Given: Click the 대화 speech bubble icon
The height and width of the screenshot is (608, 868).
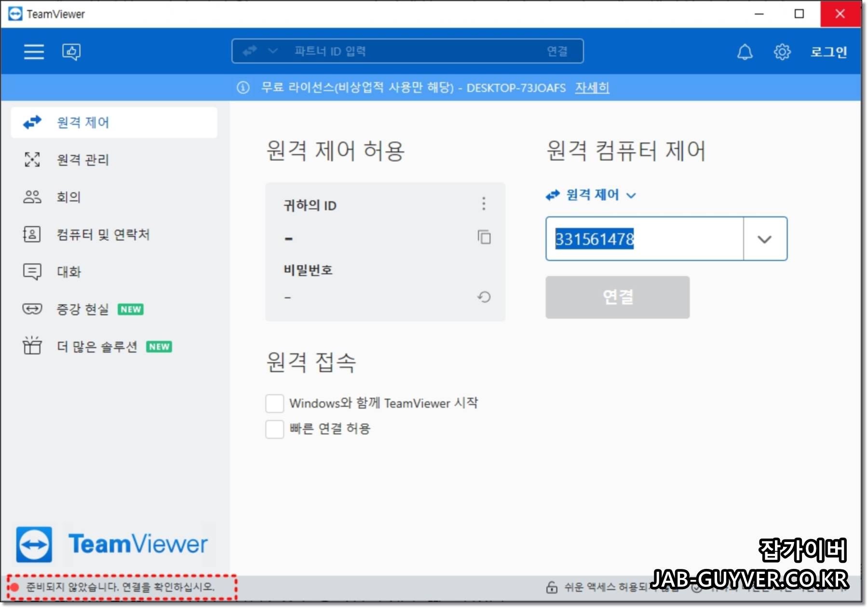Looking at the screenshot, I should tap(32, 271).
